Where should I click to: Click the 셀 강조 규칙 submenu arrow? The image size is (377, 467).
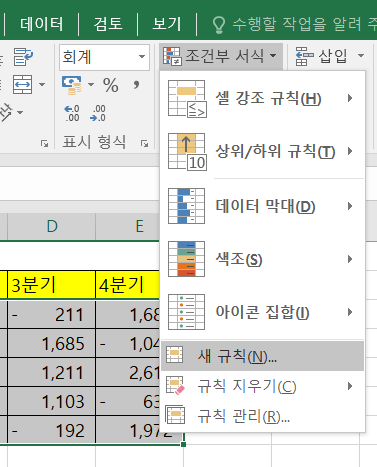[x=350, y=98]
